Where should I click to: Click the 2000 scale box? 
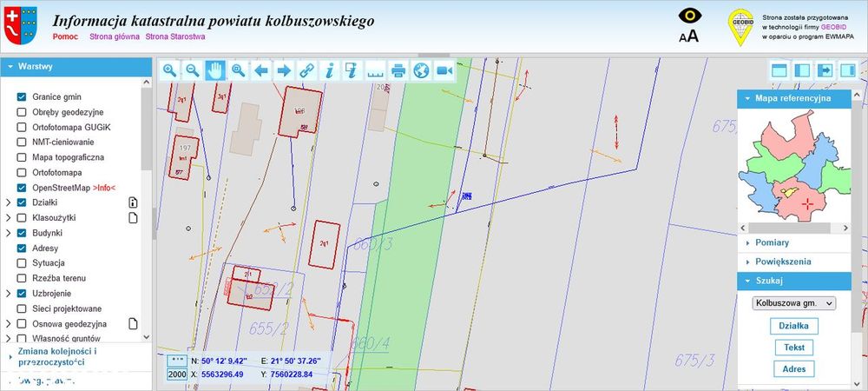coord(177,374)
